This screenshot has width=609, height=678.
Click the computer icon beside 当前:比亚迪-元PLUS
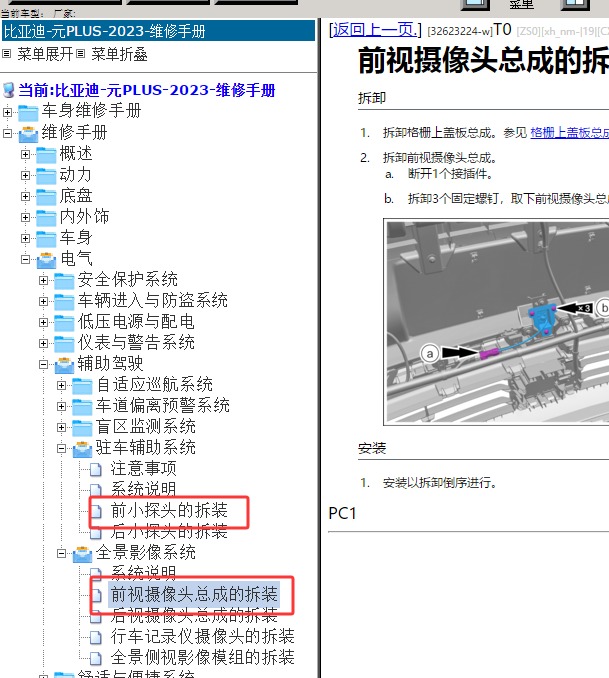pos(9,90)
